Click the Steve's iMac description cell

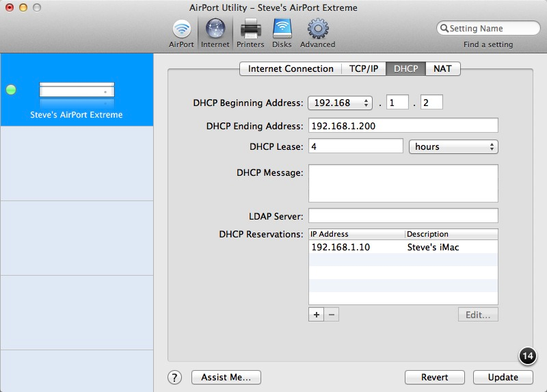point(433,247)
